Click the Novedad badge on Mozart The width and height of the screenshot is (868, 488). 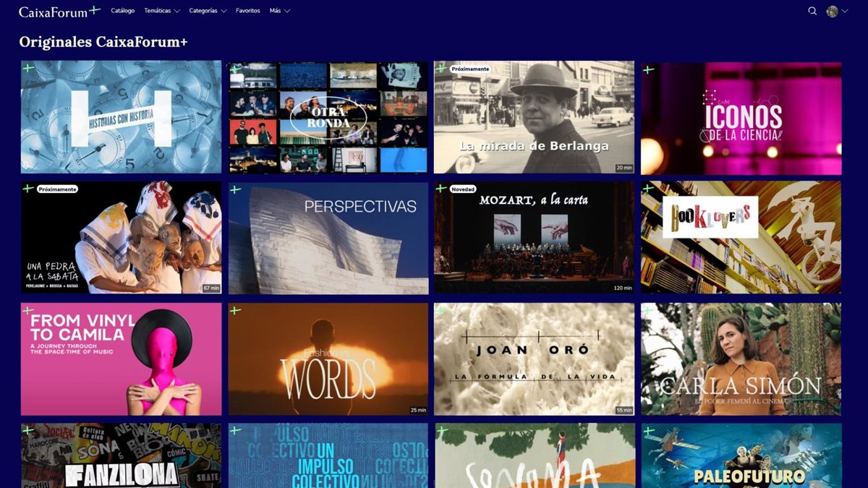pyautogui.click(x=463, y=189)
